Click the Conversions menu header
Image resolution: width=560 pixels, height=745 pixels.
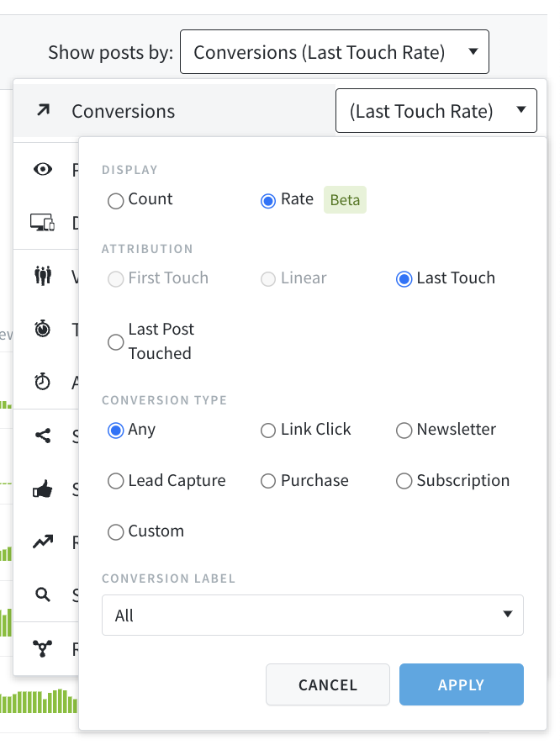(x=123, y=110)
